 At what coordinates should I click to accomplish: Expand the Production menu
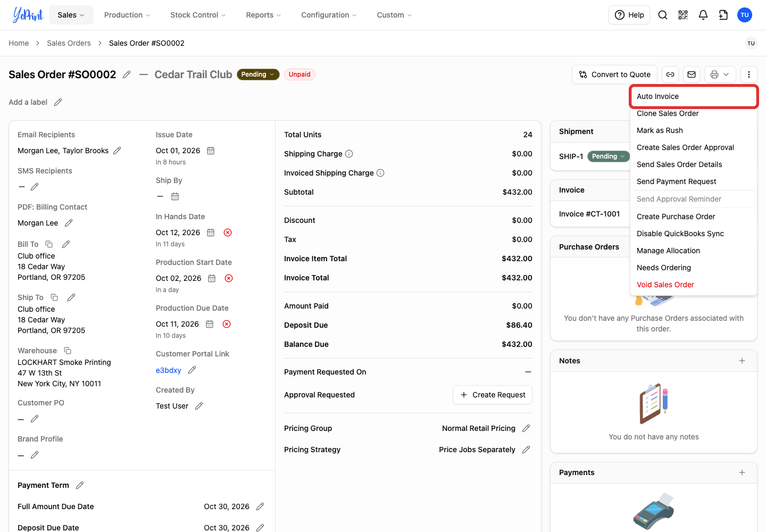pos(127,15)
